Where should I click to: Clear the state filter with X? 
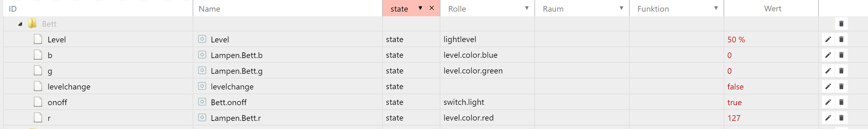pyautogui.click(x=432, y=8)
